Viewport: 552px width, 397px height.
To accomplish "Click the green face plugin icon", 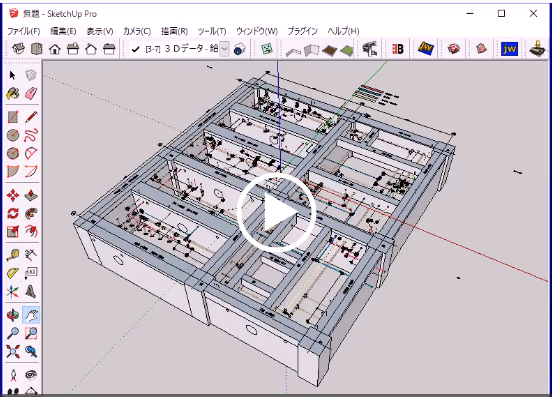I will click(x=266, y=49).
